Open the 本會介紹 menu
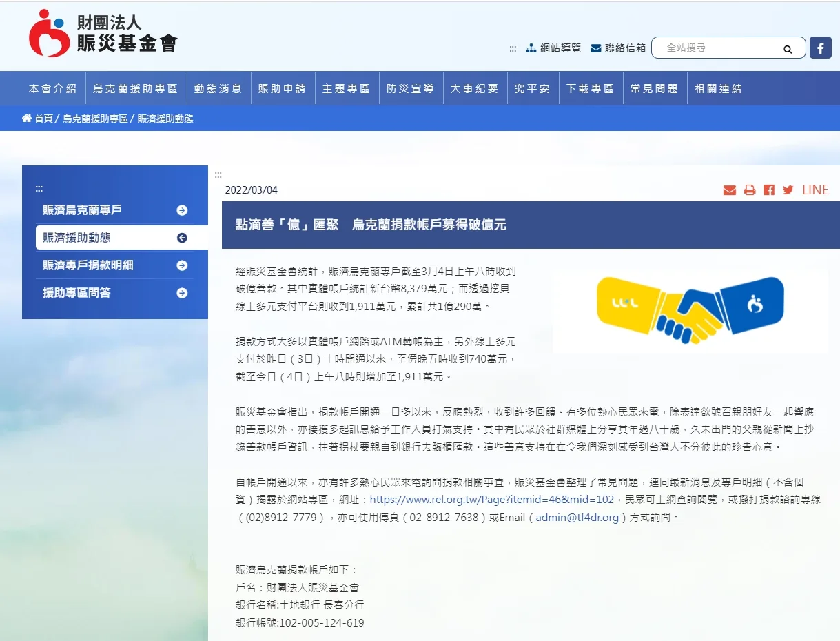This screenshot has height=641, width=840. 53,88
